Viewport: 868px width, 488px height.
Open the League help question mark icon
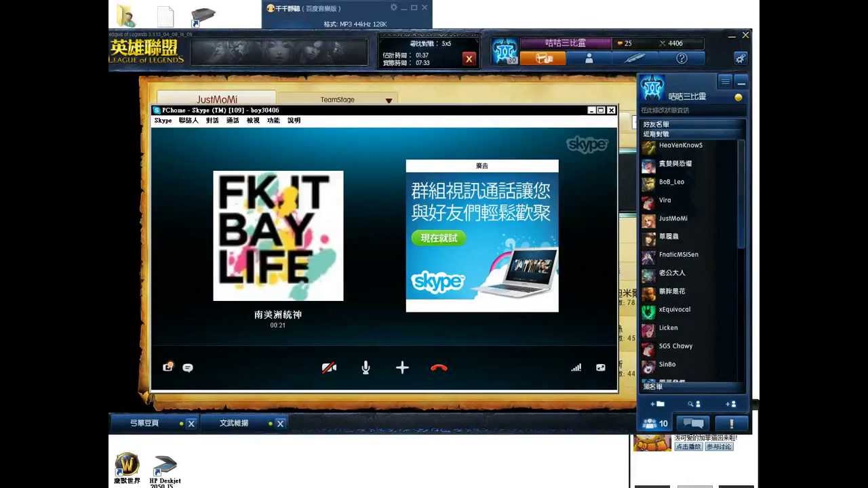pyautogui.click(x=682, y=58)
